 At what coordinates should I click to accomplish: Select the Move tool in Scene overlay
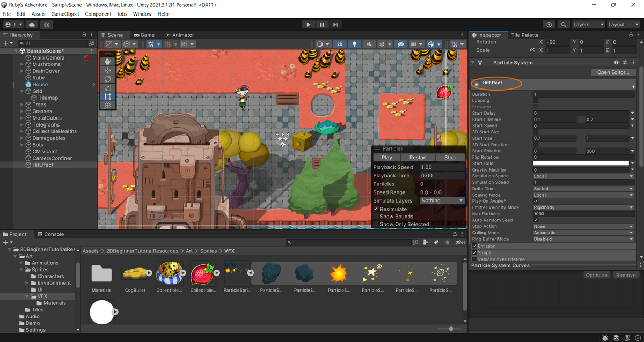[107, 70]
